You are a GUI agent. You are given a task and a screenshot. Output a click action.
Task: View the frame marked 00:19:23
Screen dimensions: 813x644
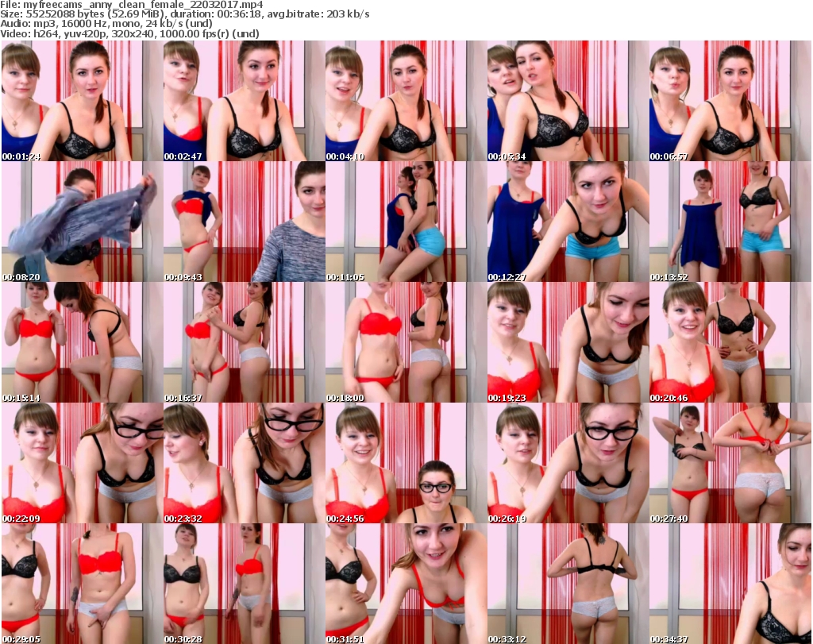568,342
